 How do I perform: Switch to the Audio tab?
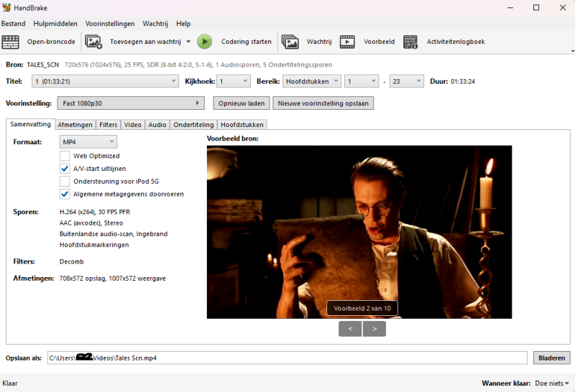(157, 124)
